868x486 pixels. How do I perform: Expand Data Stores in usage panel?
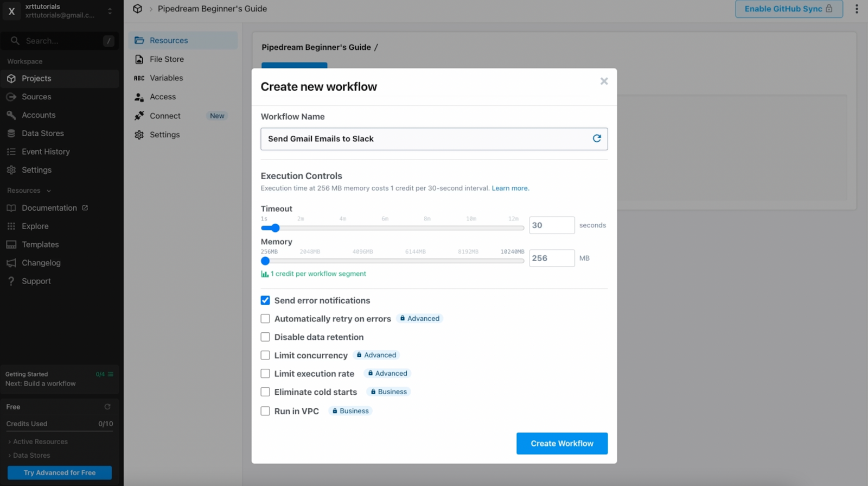pyautogui.click(x=29, y=456)
